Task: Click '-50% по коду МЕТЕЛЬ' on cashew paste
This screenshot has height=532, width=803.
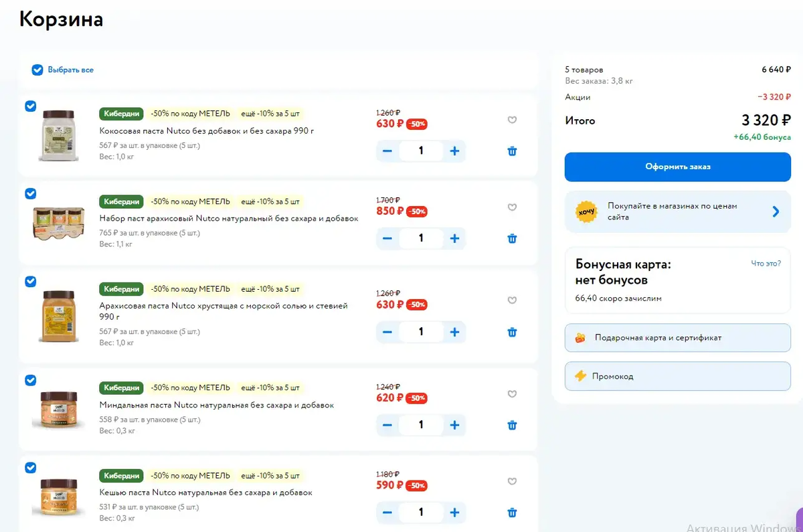Action: [x=190, y=476]
